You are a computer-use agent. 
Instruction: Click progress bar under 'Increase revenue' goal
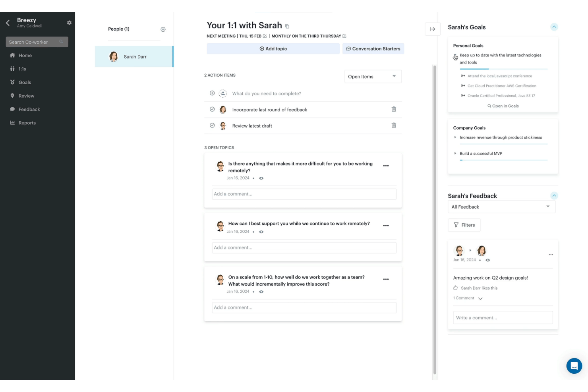pos(504,144)
